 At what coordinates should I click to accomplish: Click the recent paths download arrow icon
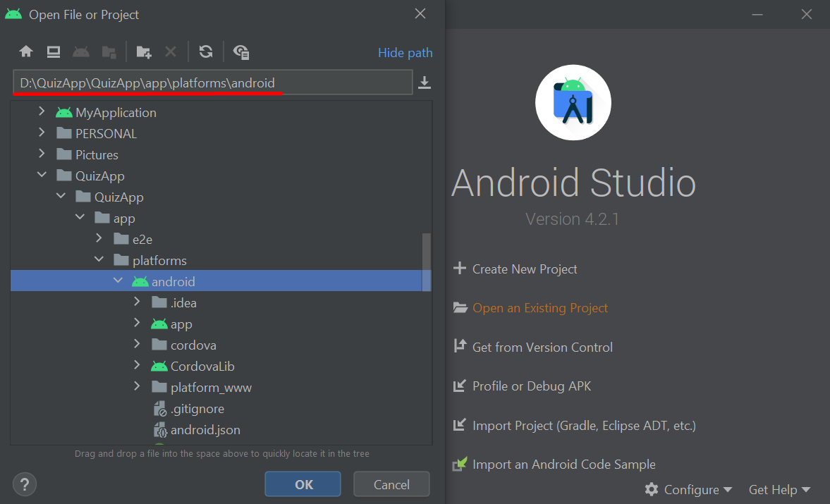coord(425,82)
